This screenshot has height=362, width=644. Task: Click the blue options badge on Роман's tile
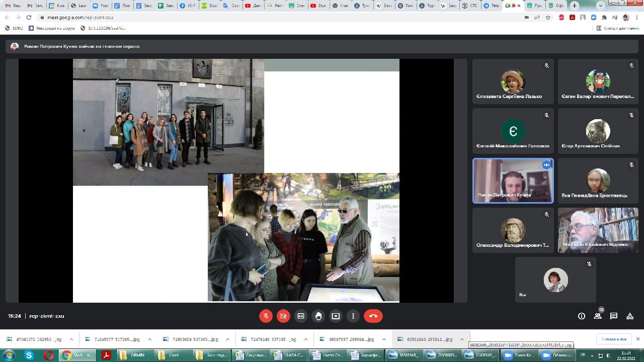(546, 165)
